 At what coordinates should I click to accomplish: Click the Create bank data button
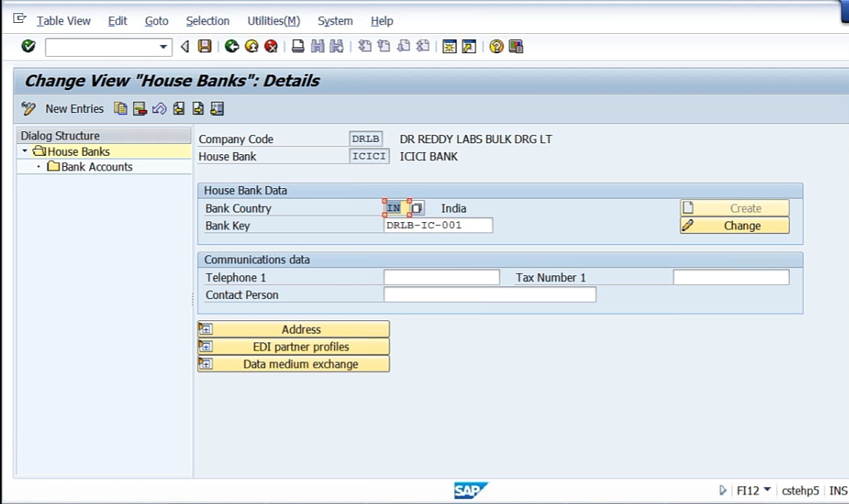[x=735, y=208]
